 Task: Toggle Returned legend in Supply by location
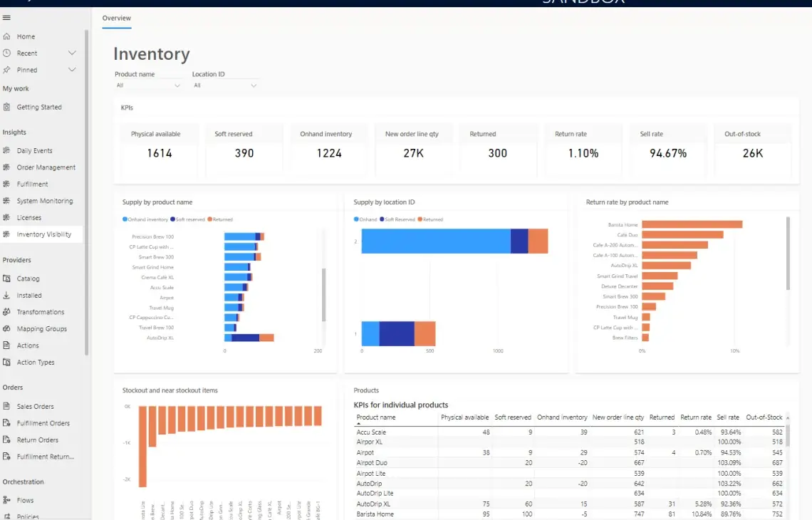click(x=430, y=219)
